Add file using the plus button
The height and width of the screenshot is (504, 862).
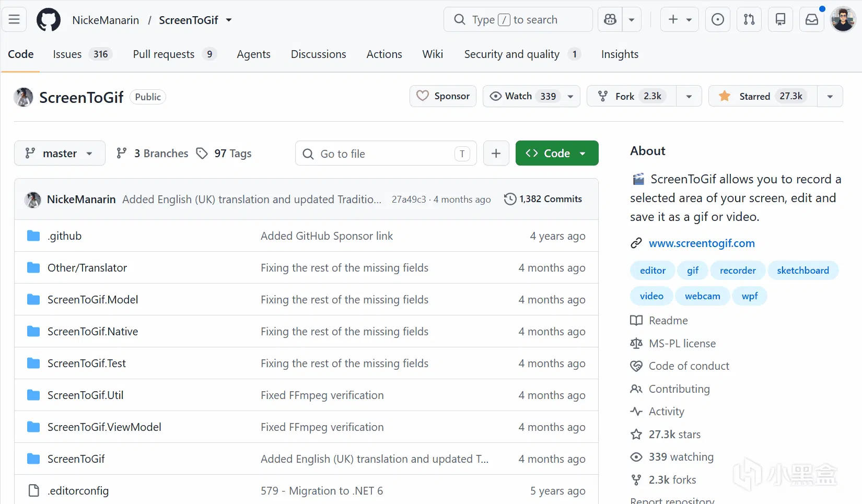click(x=496, y=153)
